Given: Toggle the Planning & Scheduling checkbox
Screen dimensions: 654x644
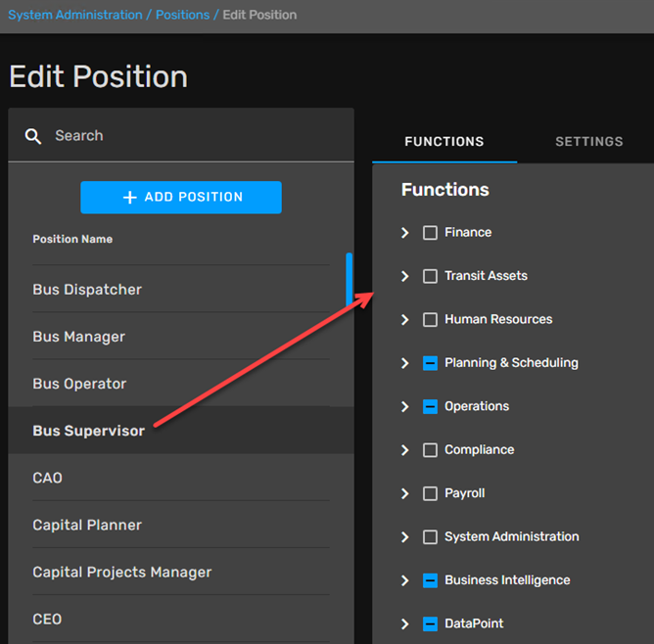Looking at the screenshot, I should pos(430,363).
